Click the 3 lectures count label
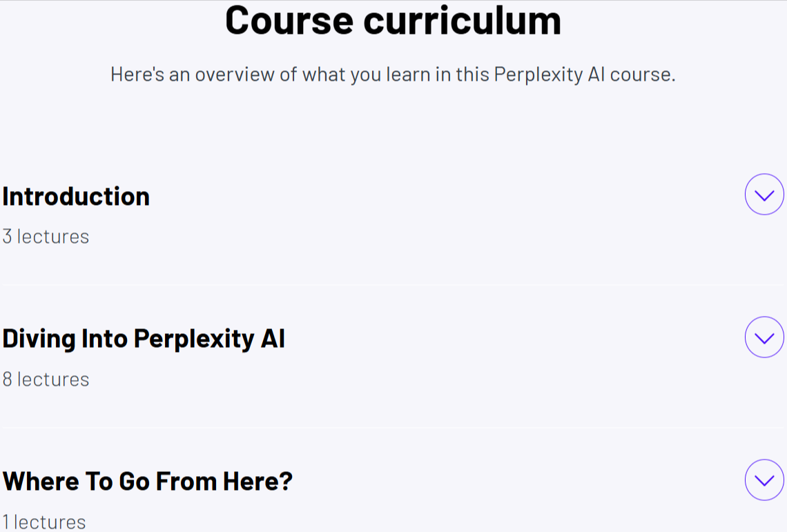This screenshot has width=787, height=532. pyautogui.click(x=46, y=237)
